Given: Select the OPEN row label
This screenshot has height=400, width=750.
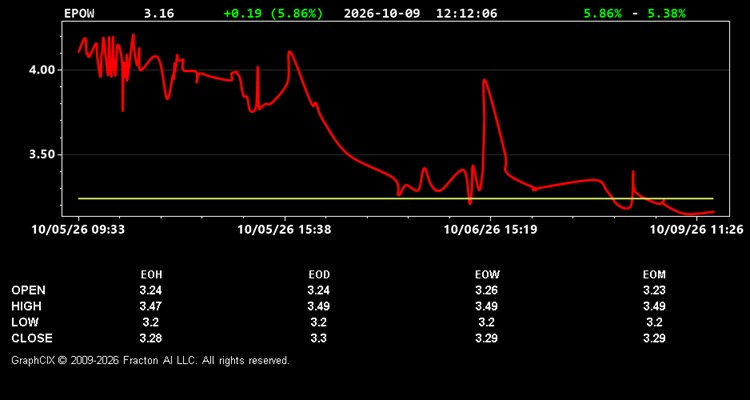Looking at the screenshot, I should tap(29, 290).
